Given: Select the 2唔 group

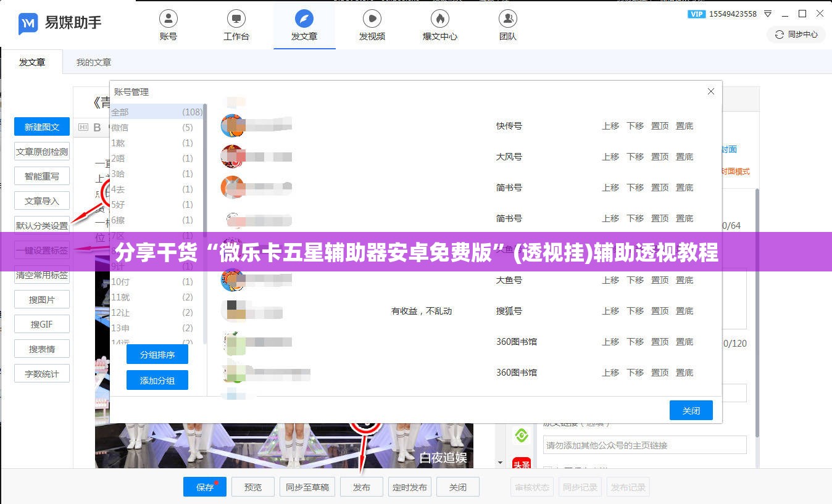Looking at the screenshot, I should tap(157, 158).
